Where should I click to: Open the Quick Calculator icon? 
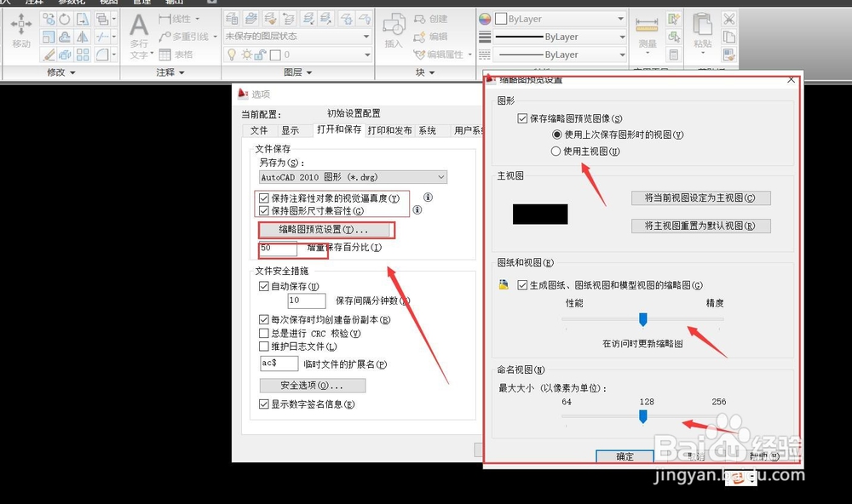click(674, 54)
